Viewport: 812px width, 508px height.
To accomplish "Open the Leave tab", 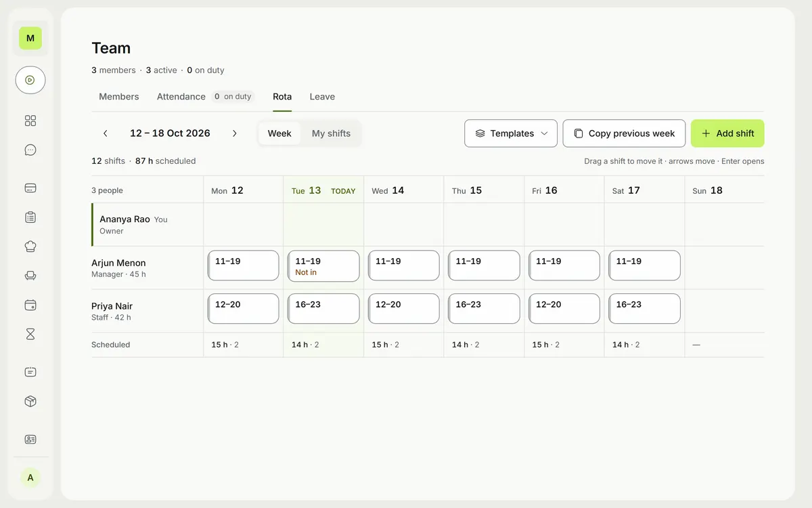I will point(322,97).
